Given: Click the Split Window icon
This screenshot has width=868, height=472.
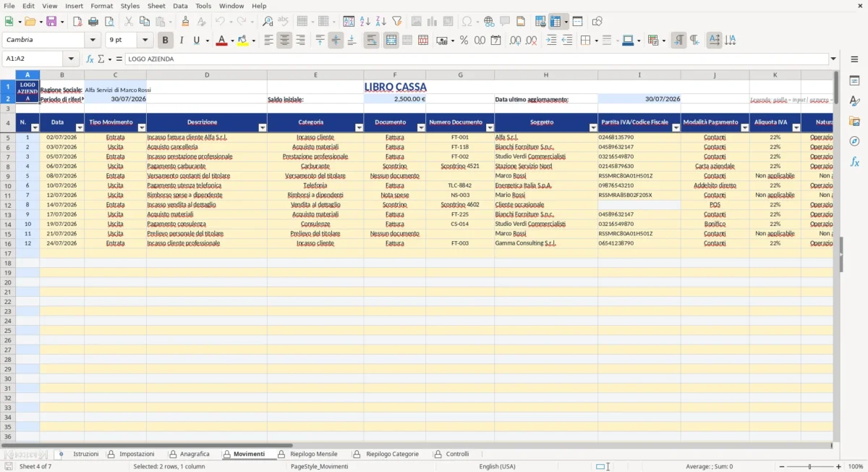Looking at the screenshot, I should click(577, 22).
